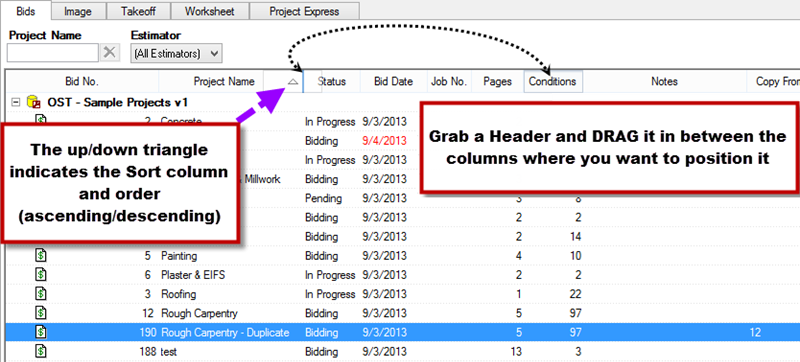This screenshot has width=800, height=362.
Task: Open the Estimator dropdown list
Action: (x=177, y=53)
